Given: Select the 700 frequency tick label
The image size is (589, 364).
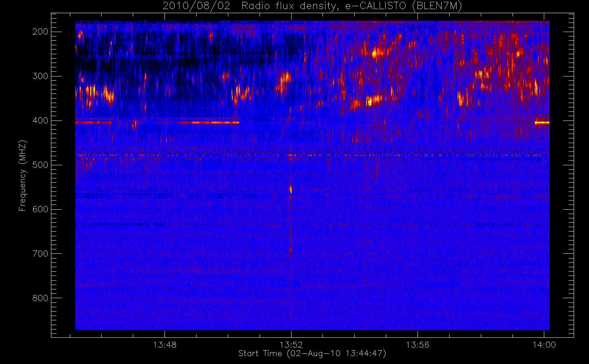Looking at the screenshot, I should [x=40, y=254].
